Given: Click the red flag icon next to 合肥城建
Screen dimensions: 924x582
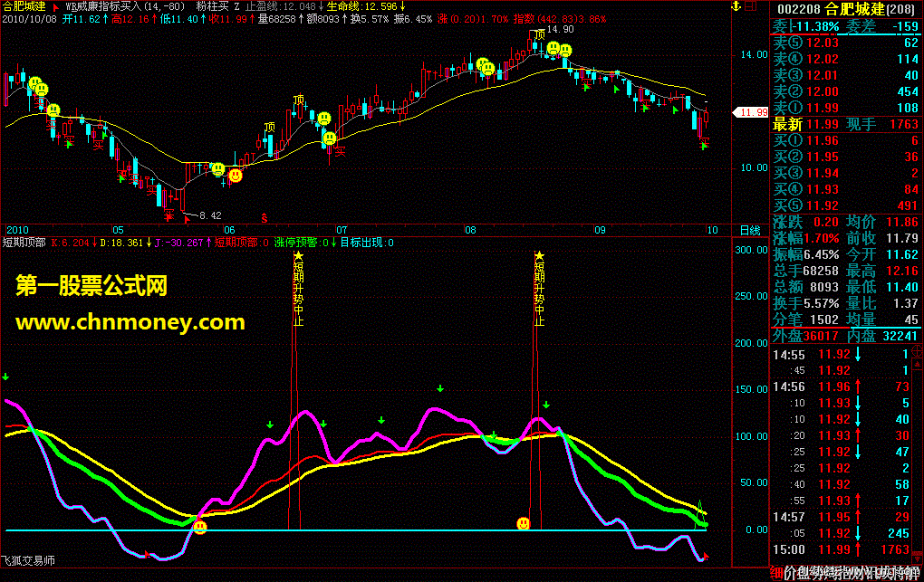Looking at the screenshot, I should click(x=56, y=7).
